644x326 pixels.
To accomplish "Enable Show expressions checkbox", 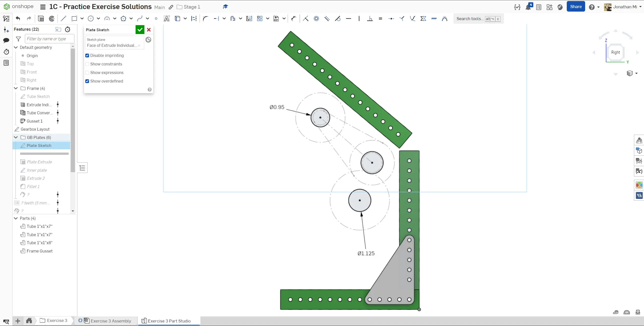I will coord(87,73).
